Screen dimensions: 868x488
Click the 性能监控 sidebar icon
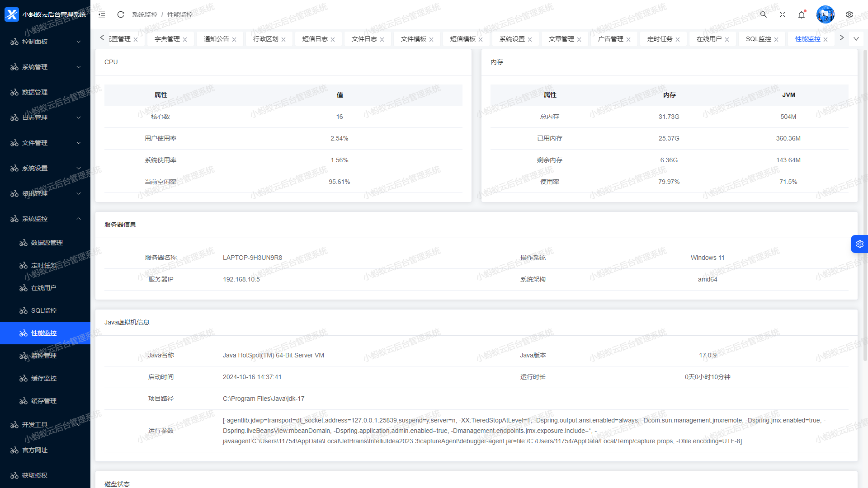tap(23, 333)
